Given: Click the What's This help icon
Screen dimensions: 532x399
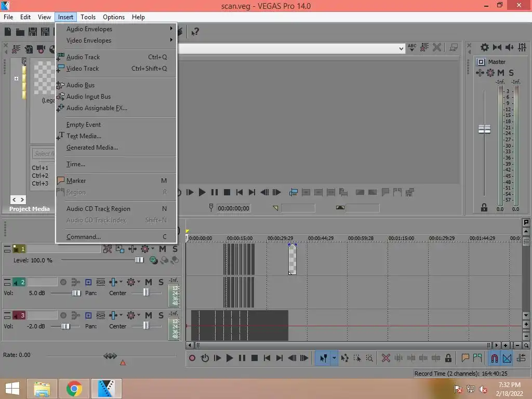Looking at the screenshot, I should 195,32.
